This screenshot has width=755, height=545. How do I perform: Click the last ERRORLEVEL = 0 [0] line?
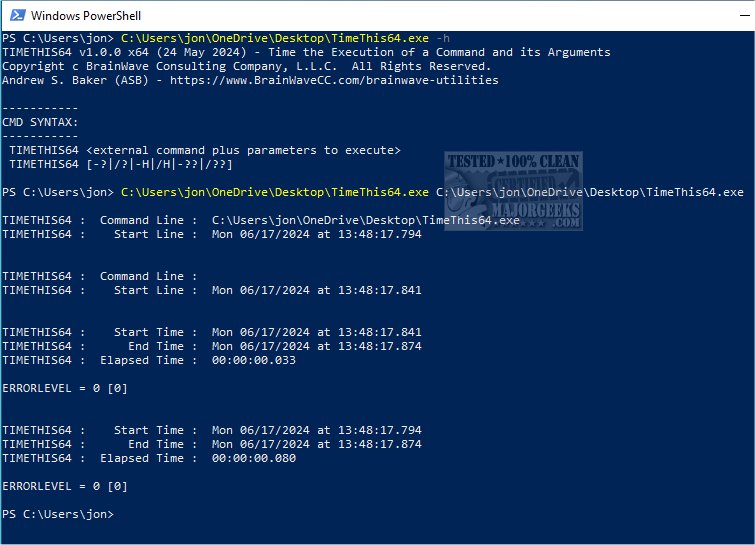click(65, 486)
